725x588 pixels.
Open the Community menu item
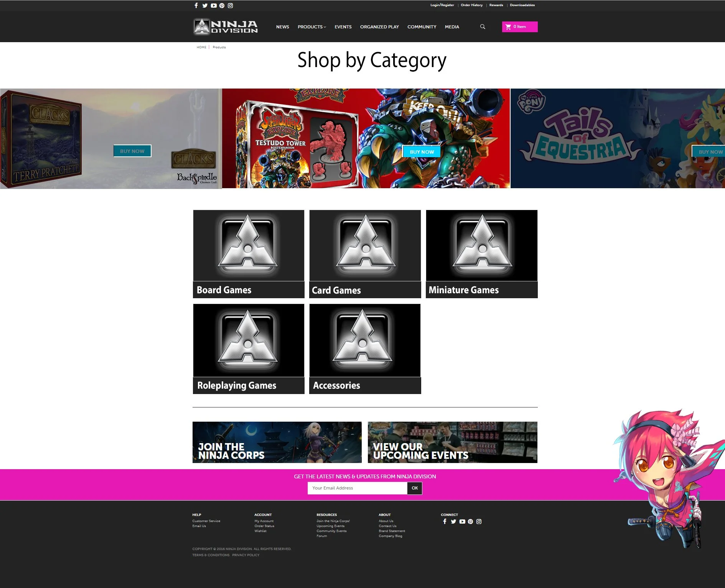pyautogui.click(x=422, y=27)
